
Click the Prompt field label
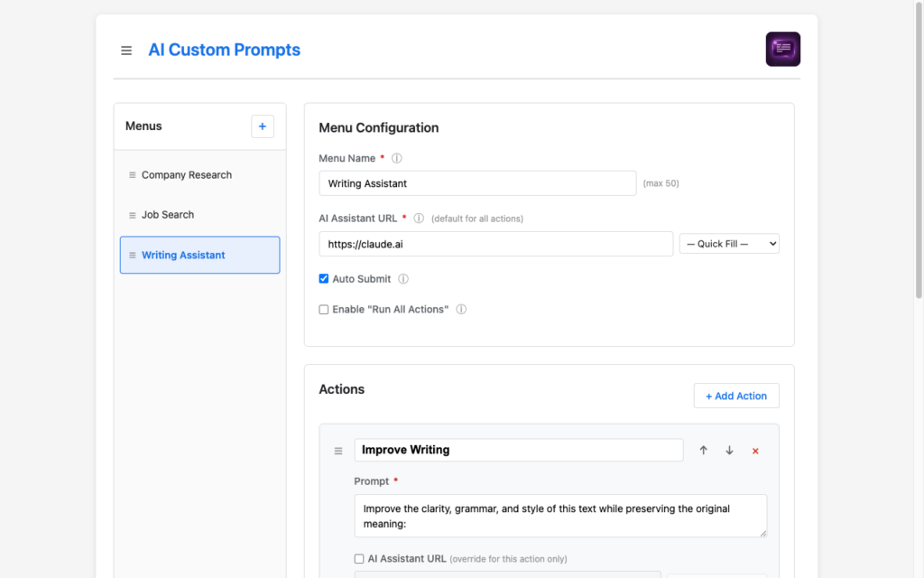[x=371, y=481]
